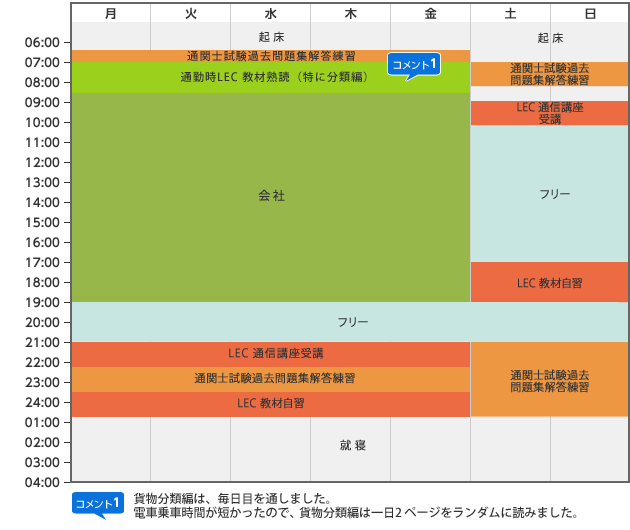Screen dimensions: 630x530
Task: Click weekday night LEC 教材自習 block
Action: (x=271, y=404)
